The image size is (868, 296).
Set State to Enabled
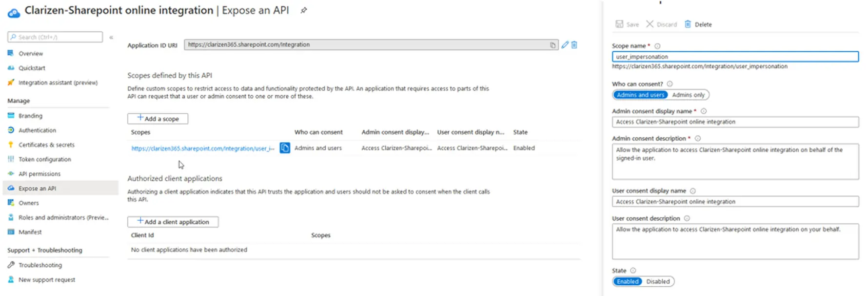628,281
